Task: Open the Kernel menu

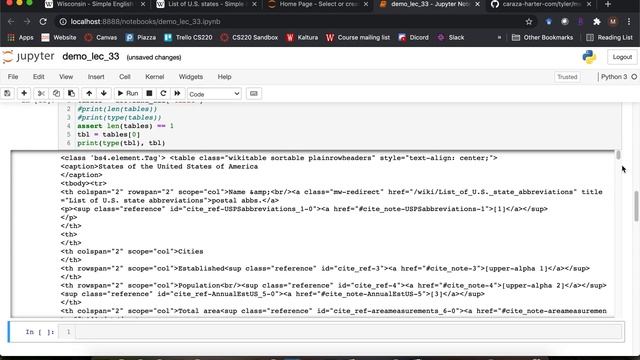Action: pyautogui.click(x=155, y=77)
